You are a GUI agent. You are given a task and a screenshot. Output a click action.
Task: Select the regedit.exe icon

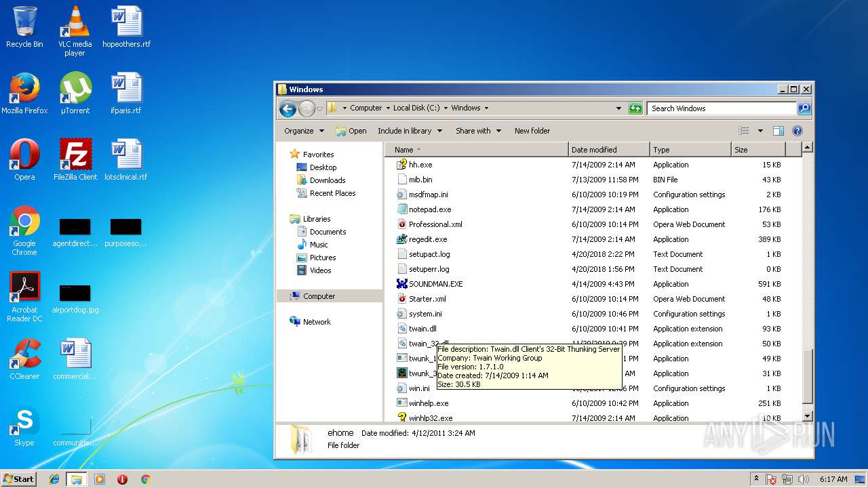coord(401,239)
